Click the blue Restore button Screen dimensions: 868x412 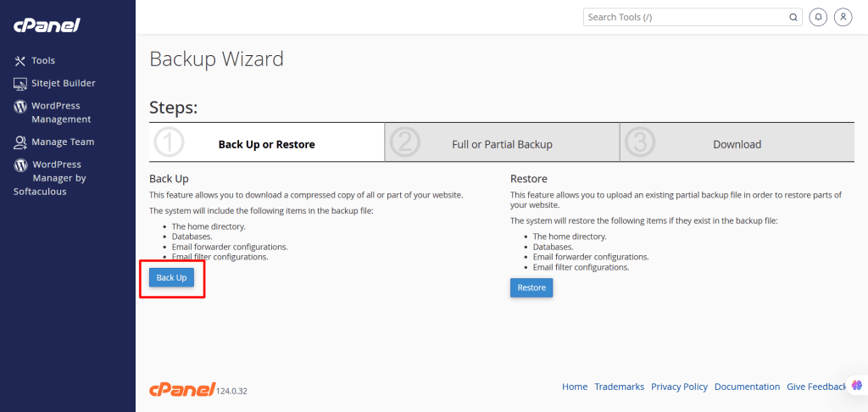pos(531,288)
